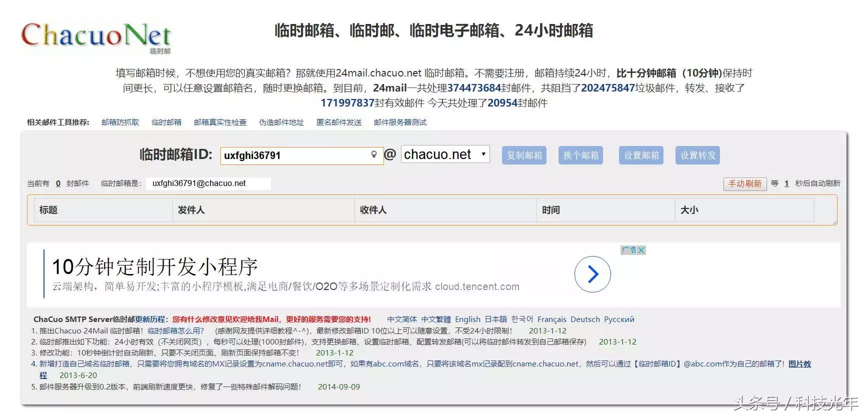The width and height of the screenshot is (868, 417).
Task: Switch language to Français
Action: tap(552, 319)
